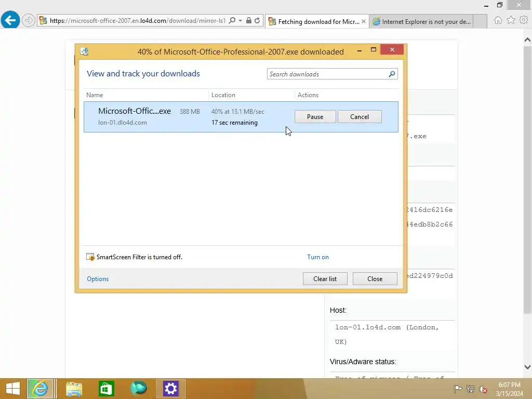Restore down the Internet Explorer window
The width and height of the screenshot is (532, 399).
[x=499, y=5]
